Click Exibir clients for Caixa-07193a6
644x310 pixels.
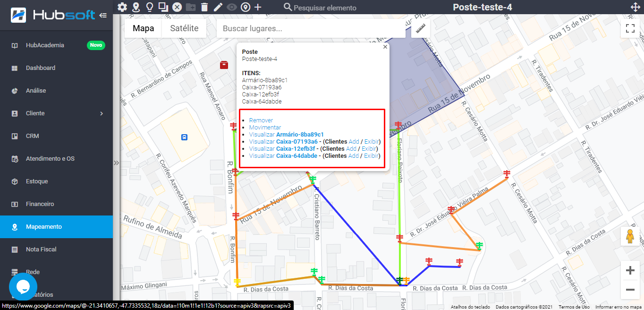click(x=371, y=142)
